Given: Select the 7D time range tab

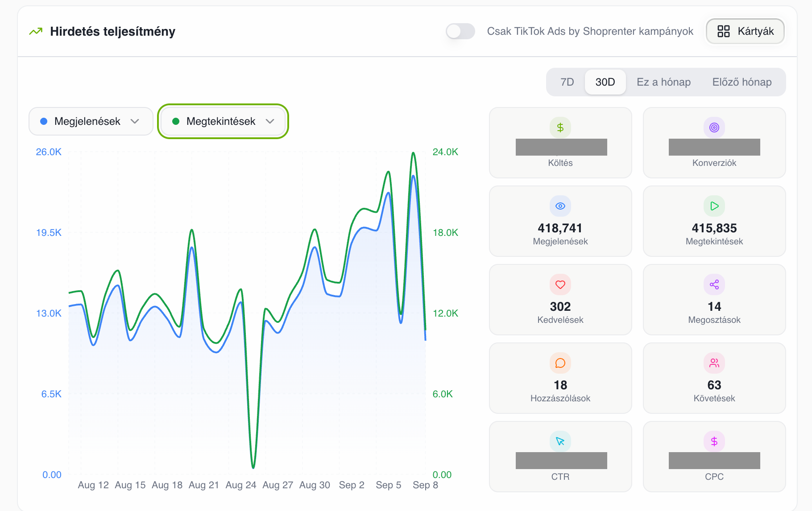Looking at the screenshot, I should [567, 82].
